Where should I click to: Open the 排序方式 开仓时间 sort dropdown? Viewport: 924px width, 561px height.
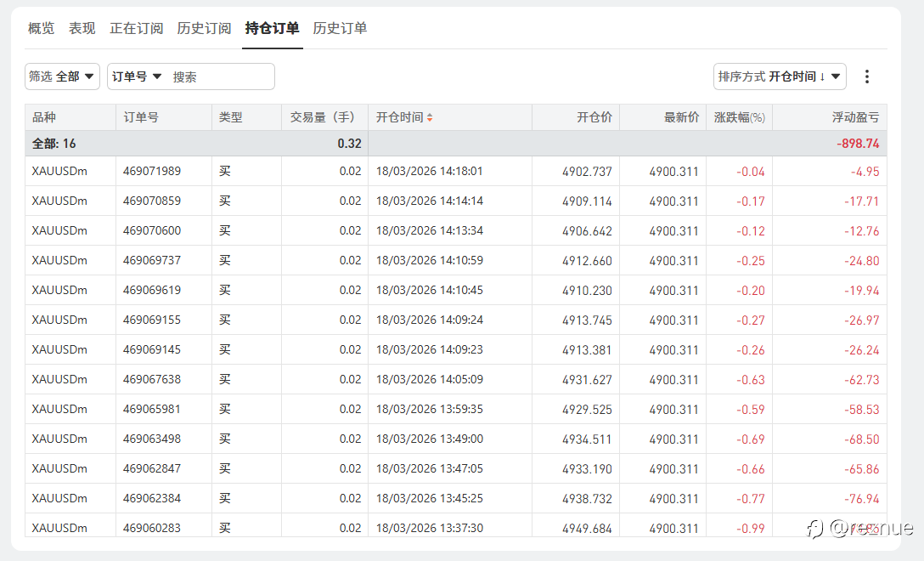click(780, 76)
